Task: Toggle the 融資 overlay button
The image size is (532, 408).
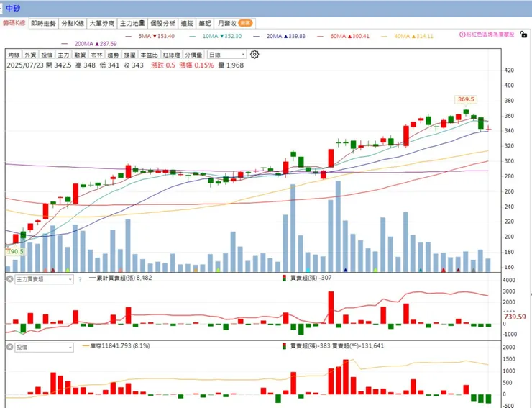Action: point(80,55)
